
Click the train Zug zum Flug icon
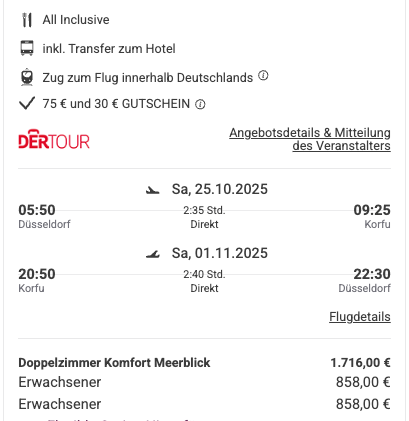pyautogui.click(x=27, y=77)
